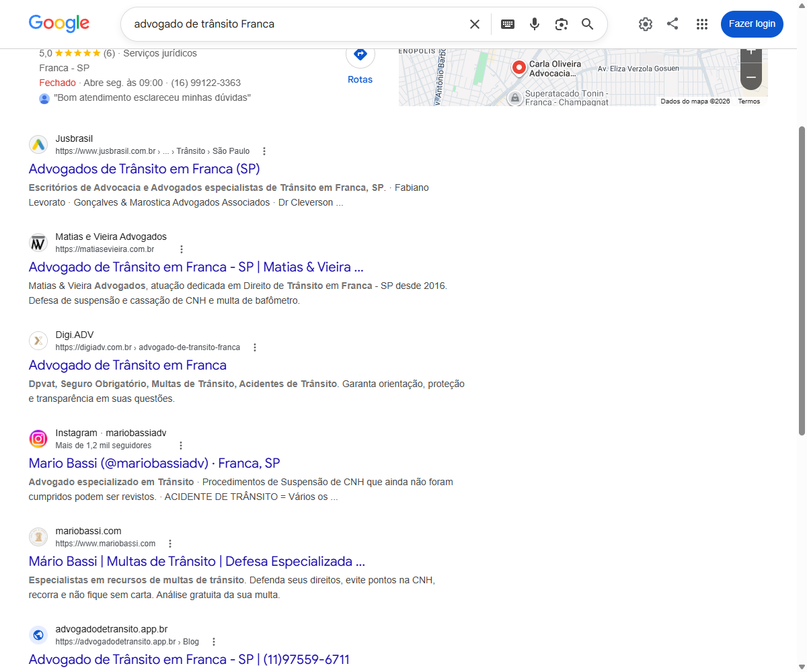Click the phone number (16) 99122-3363
807x672 pixels.
206,83
